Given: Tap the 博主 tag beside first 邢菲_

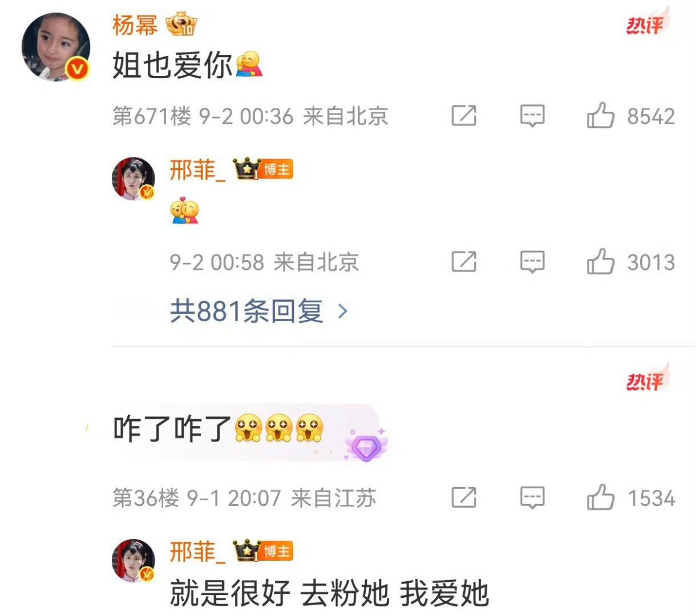Looking at the screenshot, I should pyautogui.click(x=277, y=170).
